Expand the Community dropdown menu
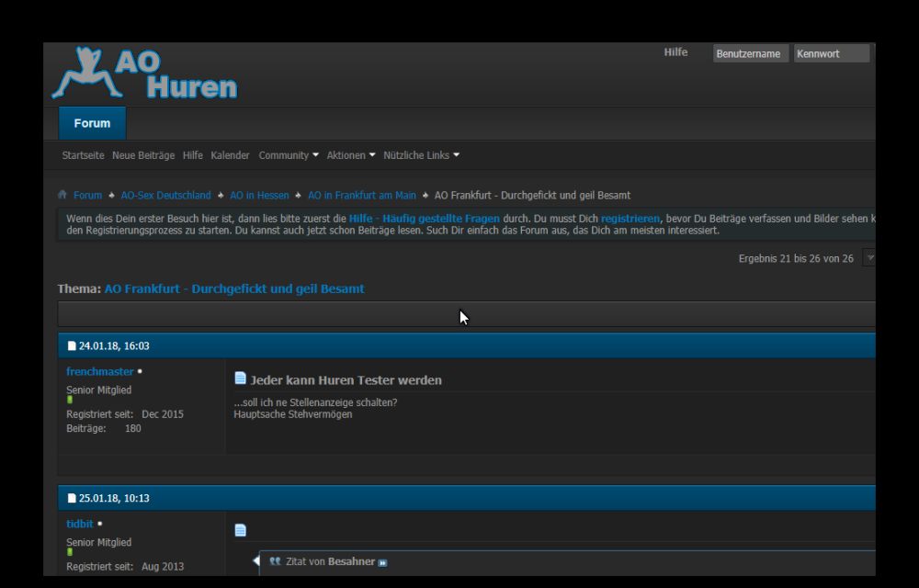 click(x=289, y=155)
